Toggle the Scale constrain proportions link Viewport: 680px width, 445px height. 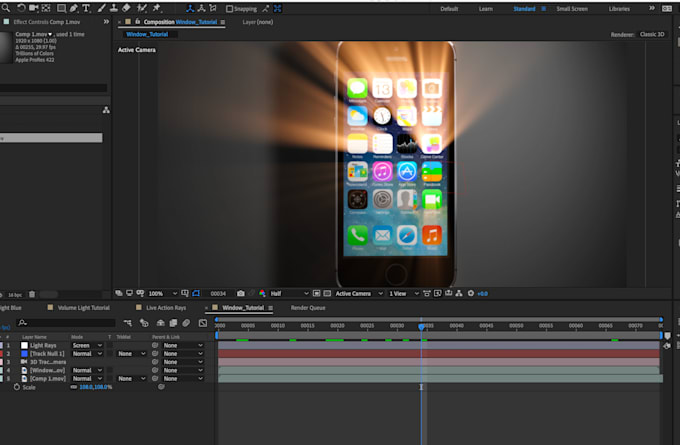click(x=74, y=387)
